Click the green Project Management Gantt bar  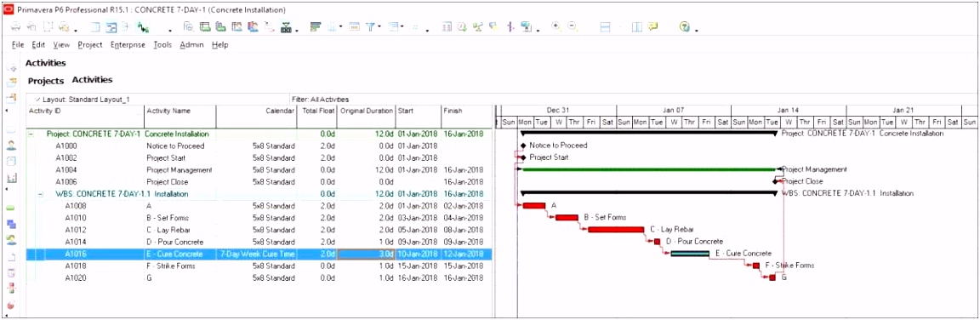tap(648, 169)
